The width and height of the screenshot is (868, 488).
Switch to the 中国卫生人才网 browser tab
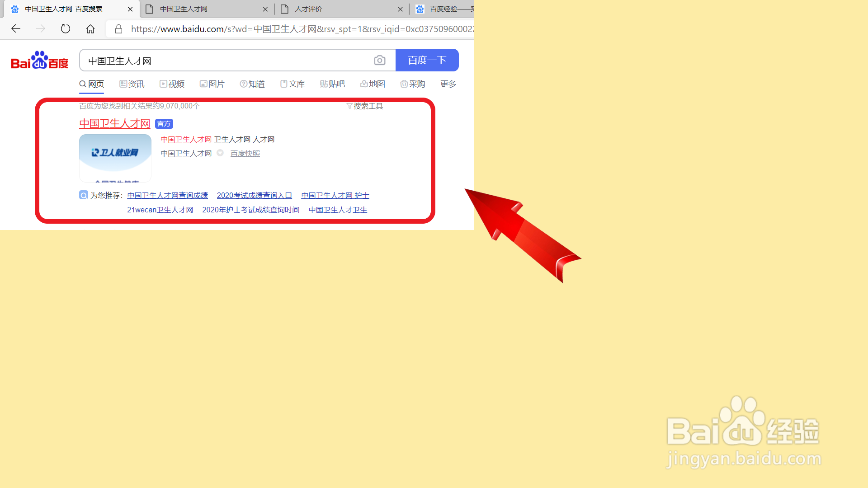(206, 9)
